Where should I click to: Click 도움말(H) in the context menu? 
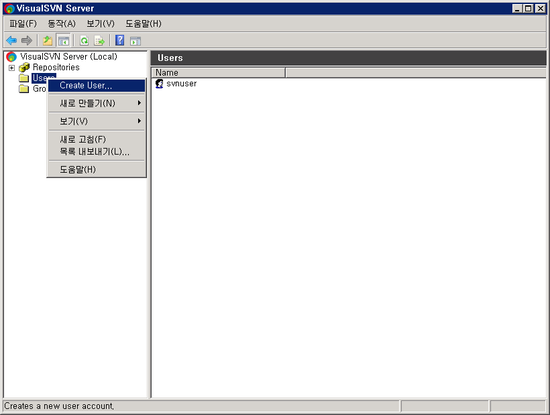tap(96, 169)
